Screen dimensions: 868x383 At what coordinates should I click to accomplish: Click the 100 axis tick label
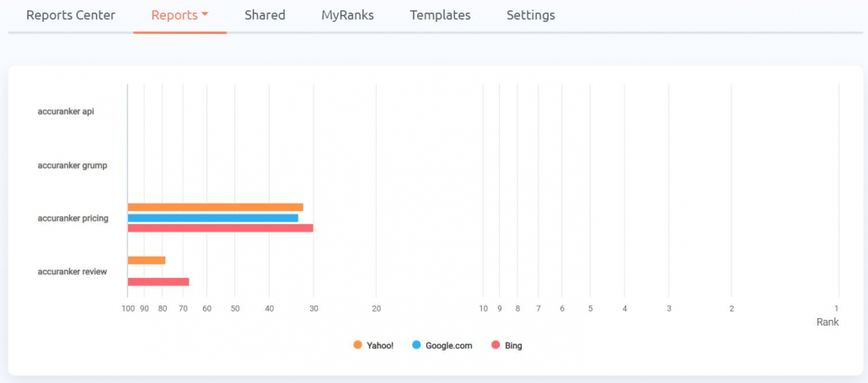click(x=128, y=309)
